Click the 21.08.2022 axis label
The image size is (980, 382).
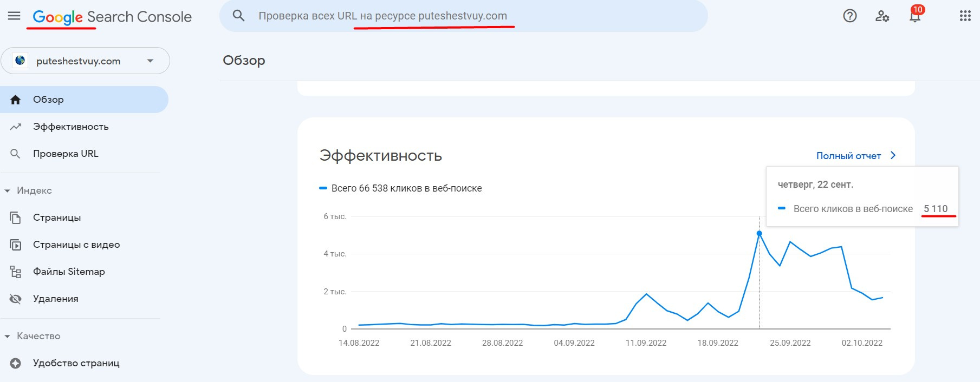click(x=431, y=343)
